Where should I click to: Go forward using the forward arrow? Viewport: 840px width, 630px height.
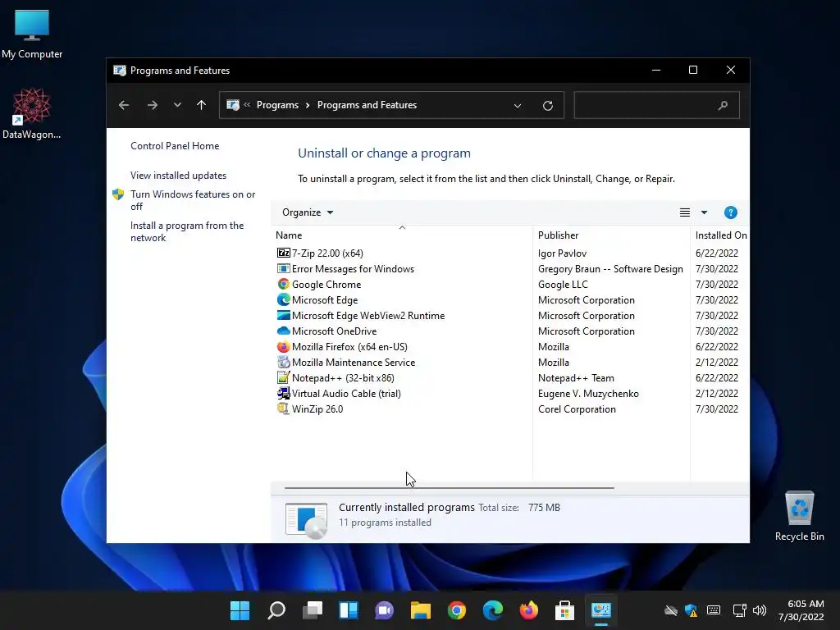pos(152,105)
